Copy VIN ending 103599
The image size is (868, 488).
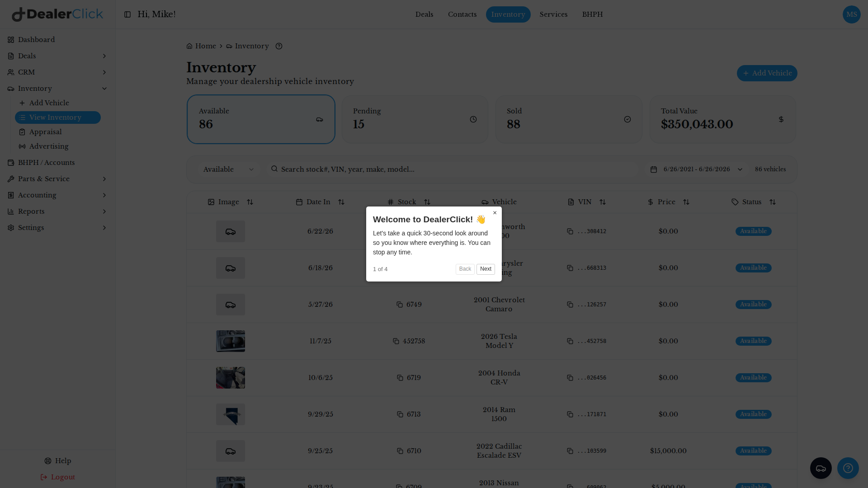(570, 451)
